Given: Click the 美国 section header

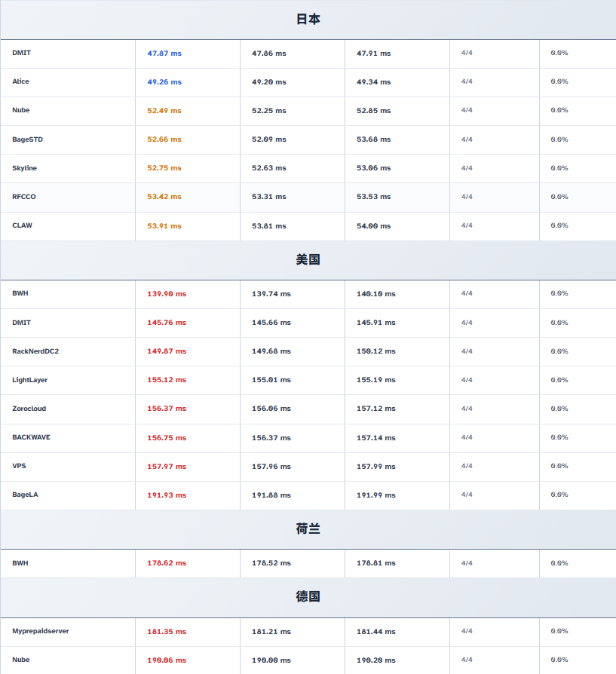Looking at the screenshot, I should coord(308,259).
